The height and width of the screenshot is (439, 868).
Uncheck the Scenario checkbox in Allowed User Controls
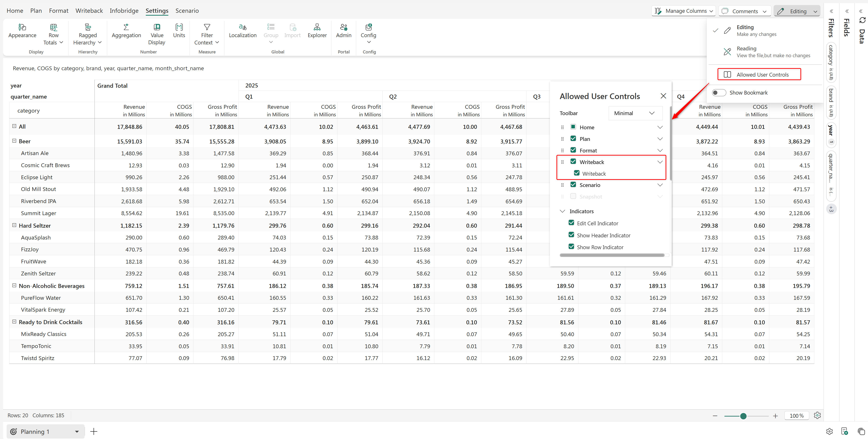[573, 185]
